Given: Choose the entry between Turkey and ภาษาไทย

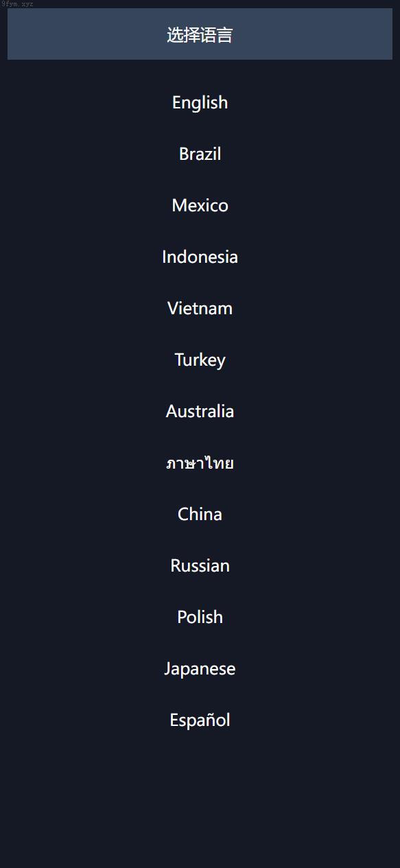Looking at the screenshot, I should pyautogui.click(x=200, y=412).
